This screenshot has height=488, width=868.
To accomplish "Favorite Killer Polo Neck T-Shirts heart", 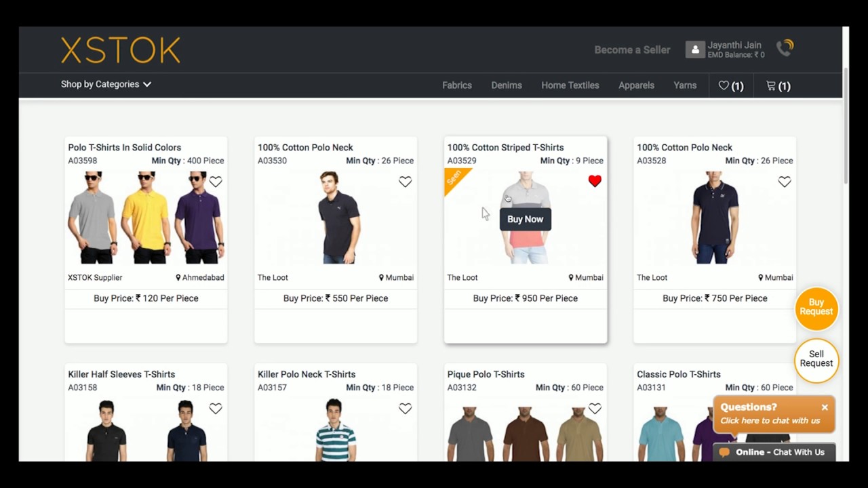I will 405,409.
